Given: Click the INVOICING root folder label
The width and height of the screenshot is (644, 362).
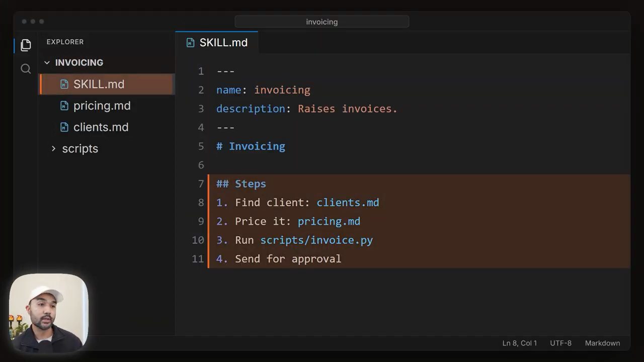Looking at the screenshot, I should pyautogui.click(x=79, y=63).
